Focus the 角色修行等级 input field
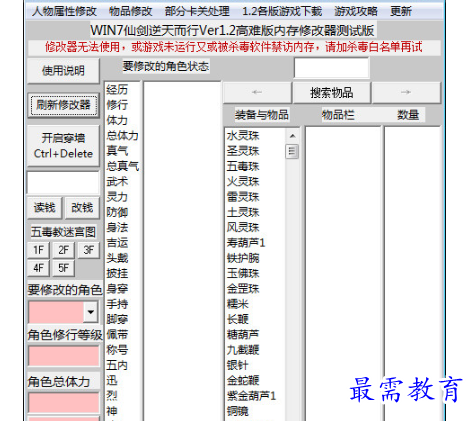471x421 pixels. click(x=63, y=356)
